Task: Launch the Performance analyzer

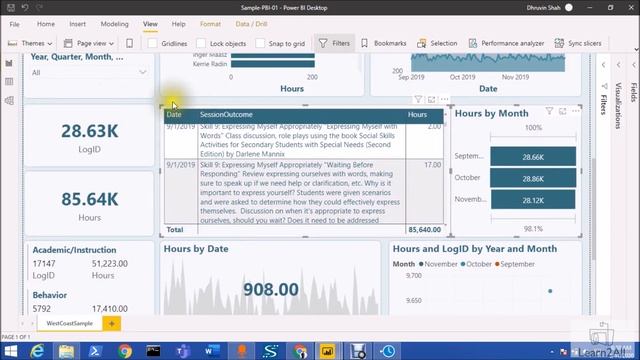Action: (507, 43)
